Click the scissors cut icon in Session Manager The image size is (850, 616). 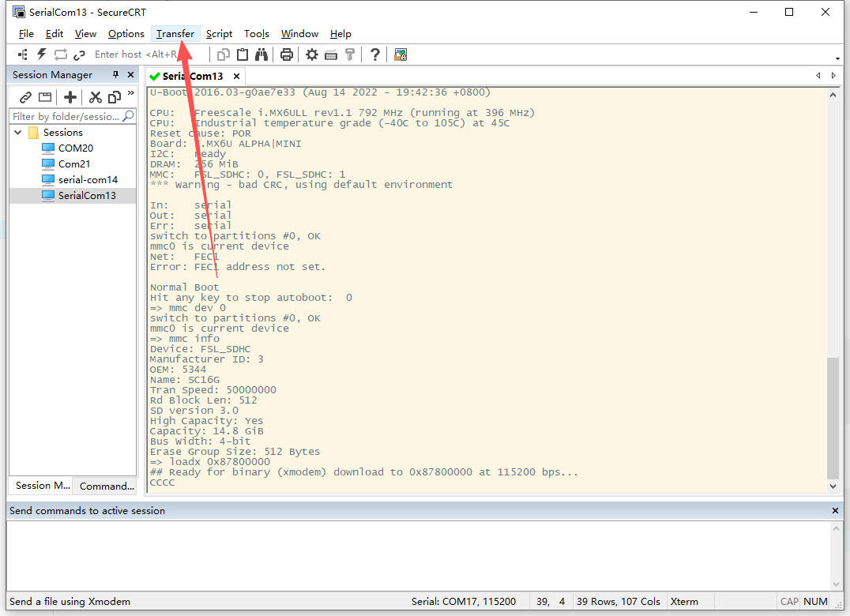pyautogui.click(x=95, y=97)
